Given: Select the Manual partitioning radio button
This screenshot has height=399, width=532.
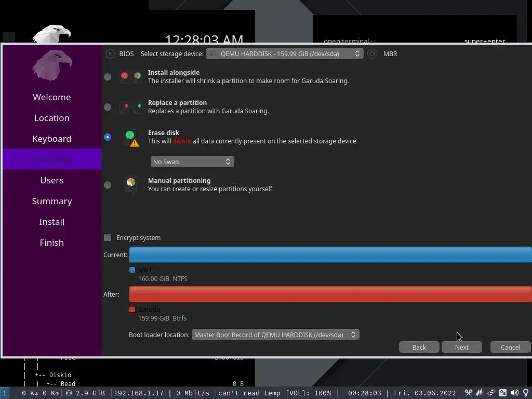Looking at the screenshot, I should pos(108,185).
